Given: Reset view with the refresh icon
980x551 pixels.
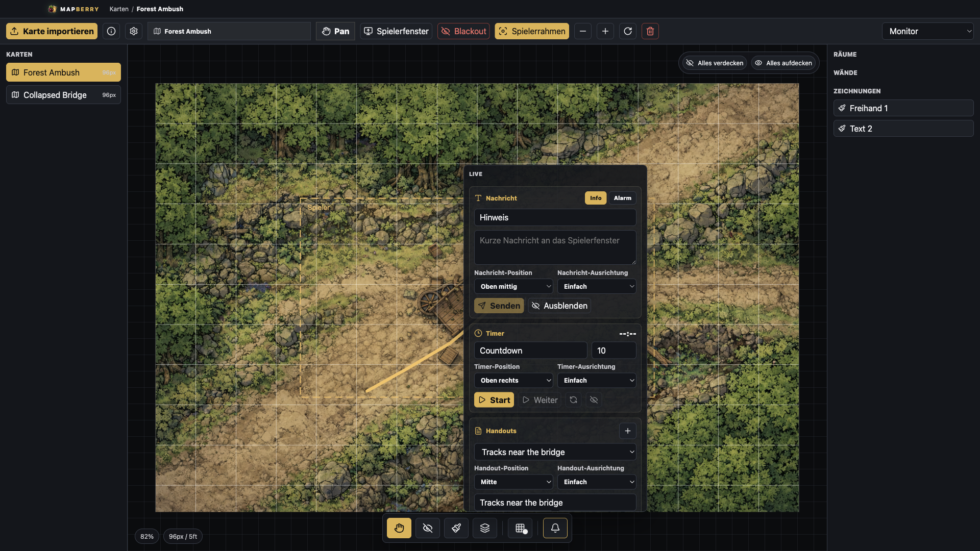Looking at the screenshot, I should tap(628, 31).
